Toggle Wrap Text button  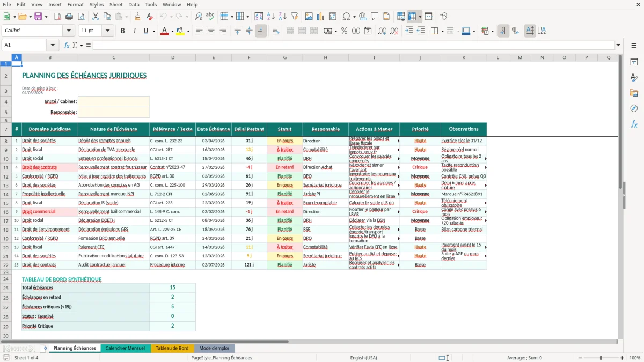point(275,31)
